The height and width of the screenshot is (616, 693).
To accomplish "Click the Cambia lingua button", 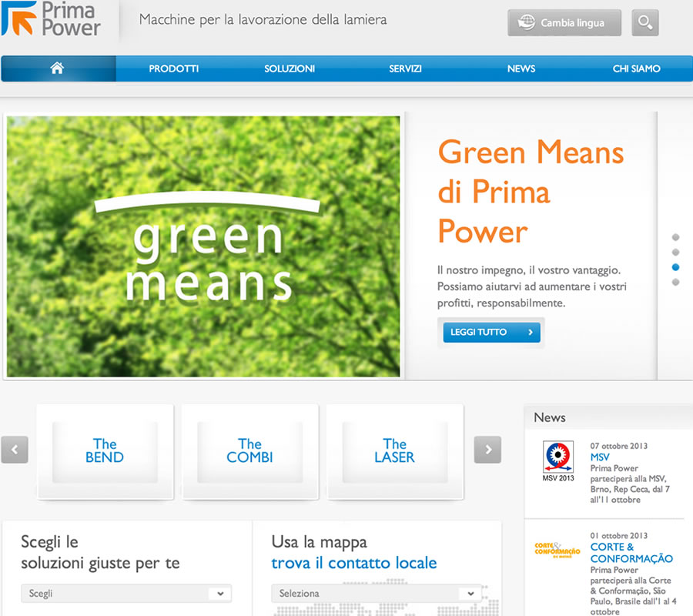I will pyautogui.click(x=564, y=22).
